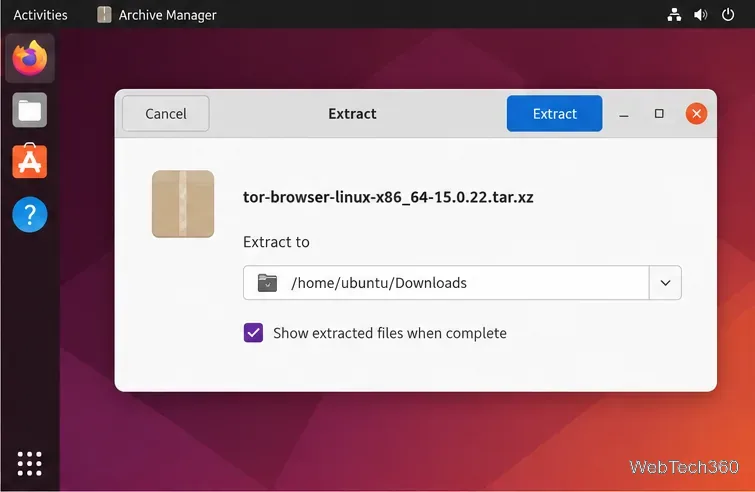This screenshot has height=492, width=755.
Task: Minimize the Extract dialog window
Action: coord(624,115)
